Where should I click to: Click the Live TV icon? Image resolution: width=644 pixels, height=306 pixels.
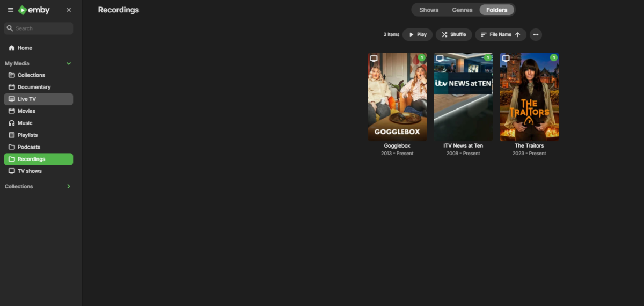(12, 99)
